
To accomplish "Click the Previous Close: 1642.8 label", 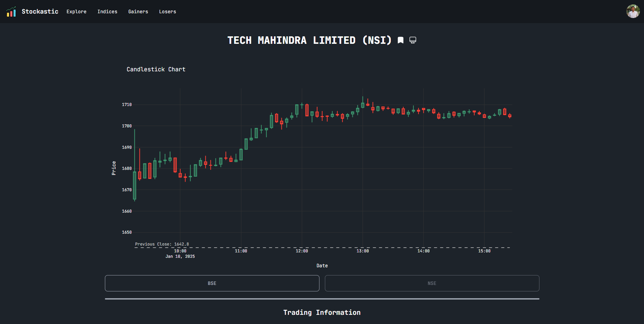I will [162, 244].
